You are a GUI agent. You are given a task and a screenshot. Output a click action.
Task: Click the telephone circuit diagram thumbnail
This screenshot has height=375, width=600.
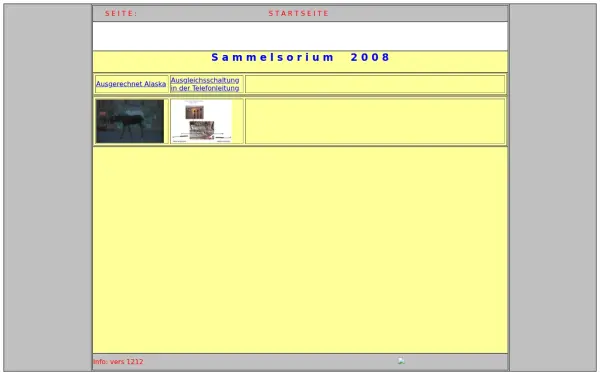[x=201, y=121]
